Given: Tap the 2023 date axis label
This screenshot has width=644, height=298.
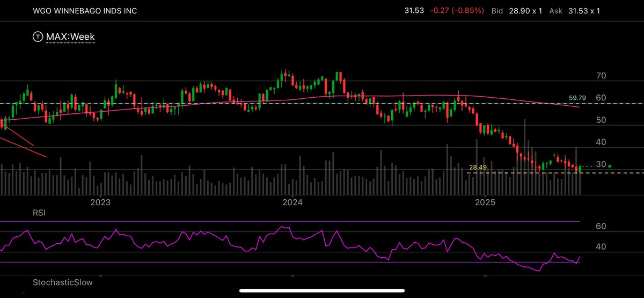Looking at the screenshot, I should pos(100,203).
